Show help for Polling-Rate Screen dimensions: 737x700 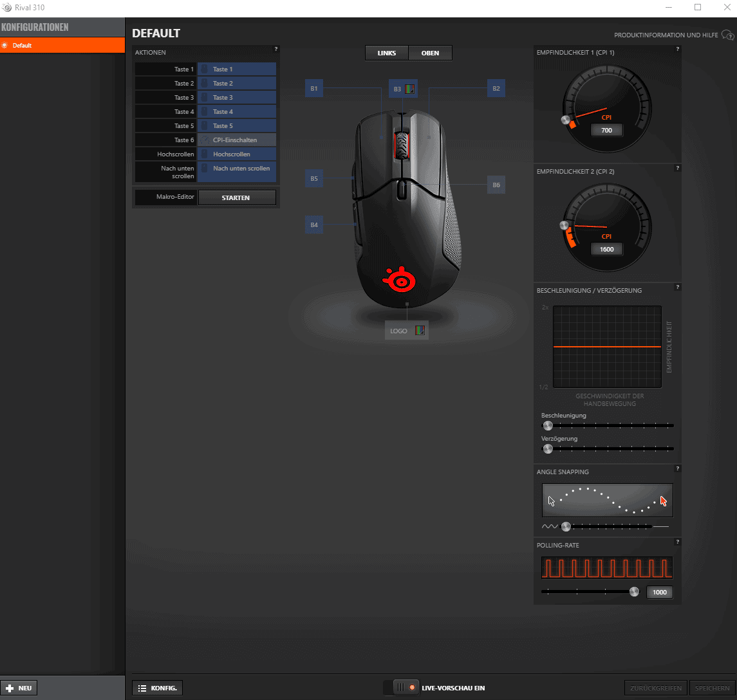point(677,542)
